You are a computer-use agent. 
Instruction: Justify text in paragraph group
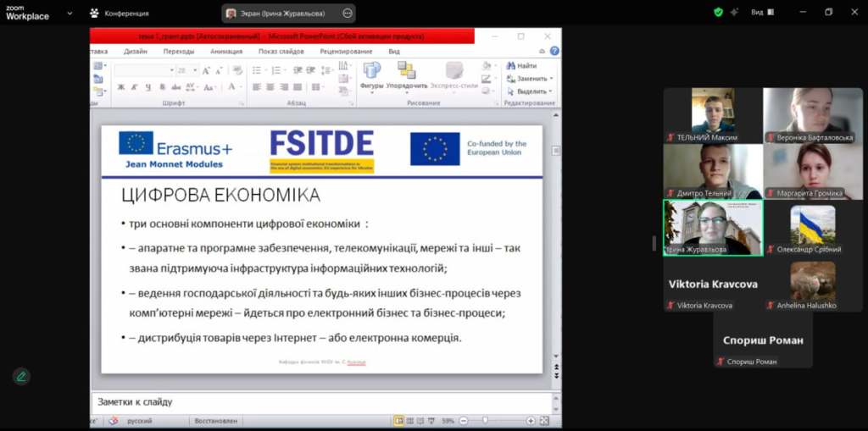tap(298, 87)
